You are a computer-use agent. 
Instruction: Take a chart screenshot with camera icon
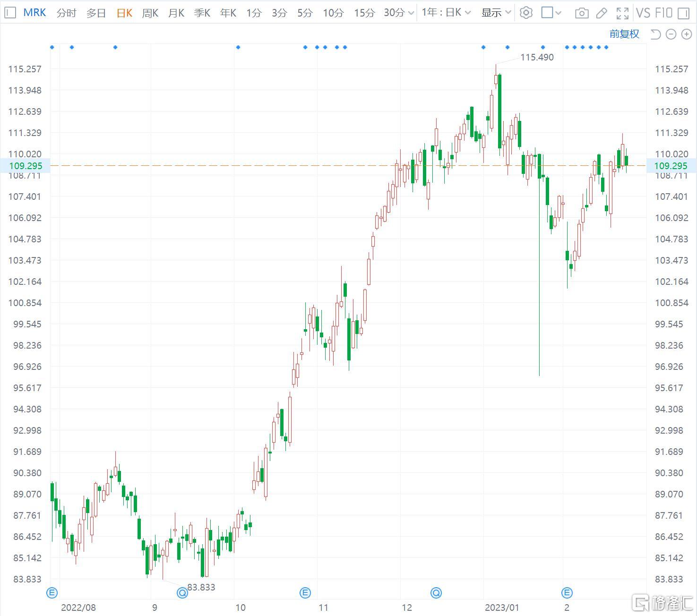(582, 13)
